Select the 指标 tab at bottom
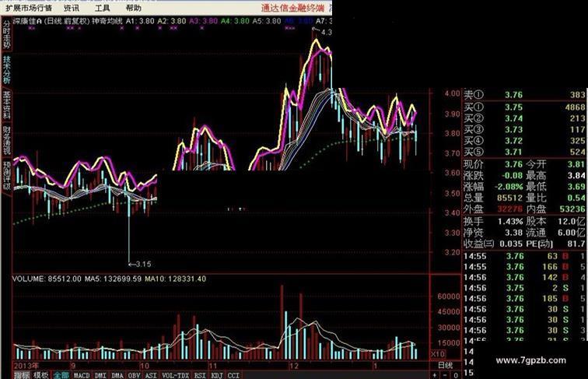 [22, 375]
